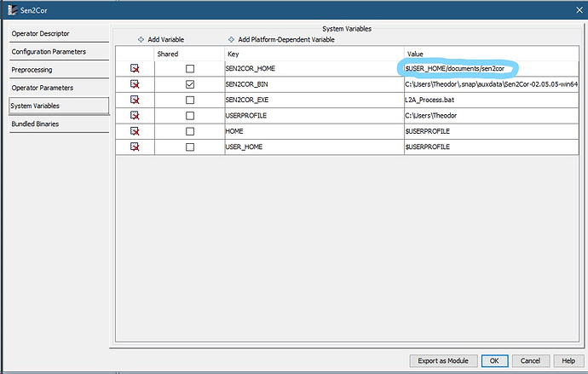Edit the L2A_Process.bat value cell

coord(491,100)
